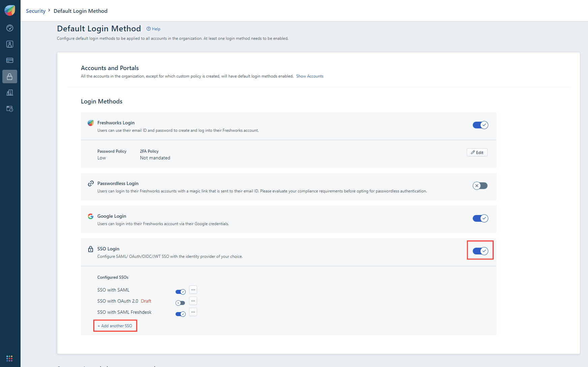Open options menu for SSO with SAML
Viewport: 588px width, 367px height.
coord(193,290)
